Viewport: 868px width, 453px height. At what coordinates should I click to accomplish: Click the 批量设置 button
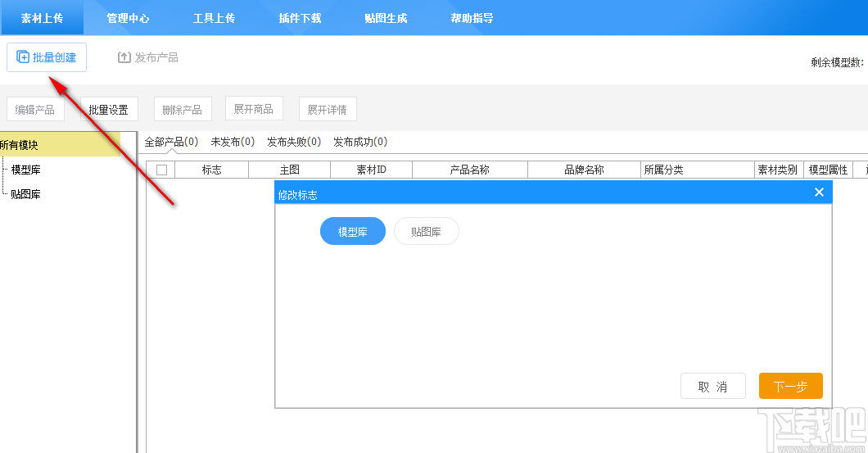click(109, 109)
